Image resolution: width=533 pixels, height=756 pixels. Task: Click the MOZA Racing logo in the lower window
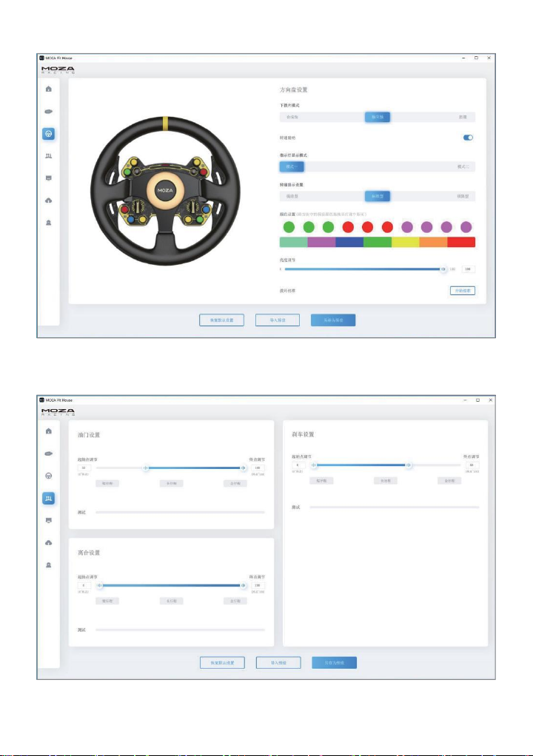[58, 412]
